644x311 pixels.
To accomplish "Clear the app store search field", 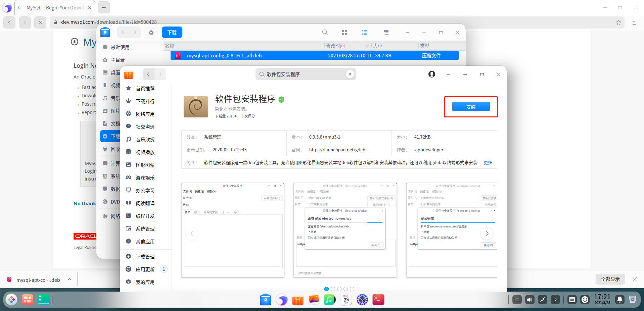I will tap(350, 74).
